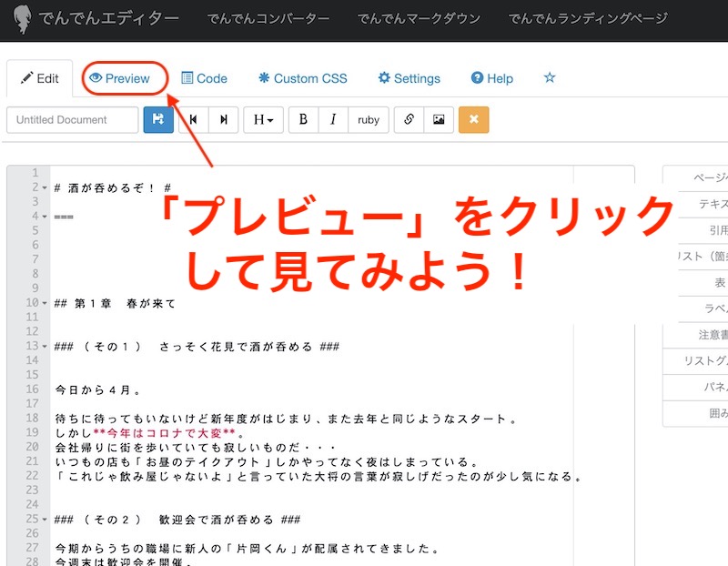Click the previous step-backward icon in toolbar
This screenshot has width=728, height=566.
click(x=193, y=120)
